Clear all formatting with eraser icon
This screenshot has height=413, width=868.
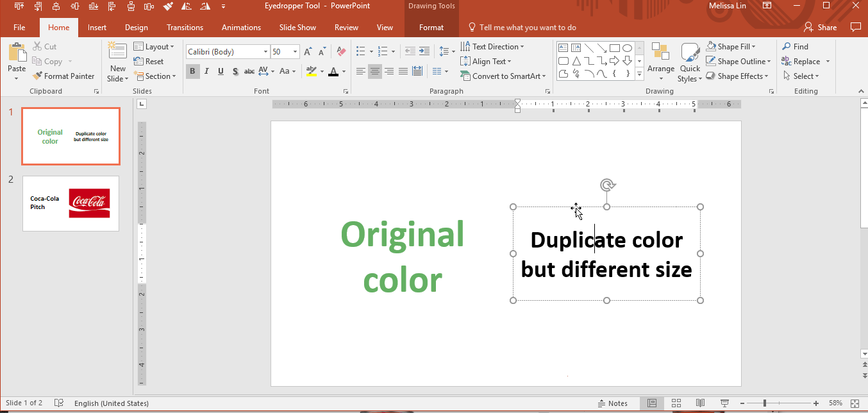click(x=341, y=52)
